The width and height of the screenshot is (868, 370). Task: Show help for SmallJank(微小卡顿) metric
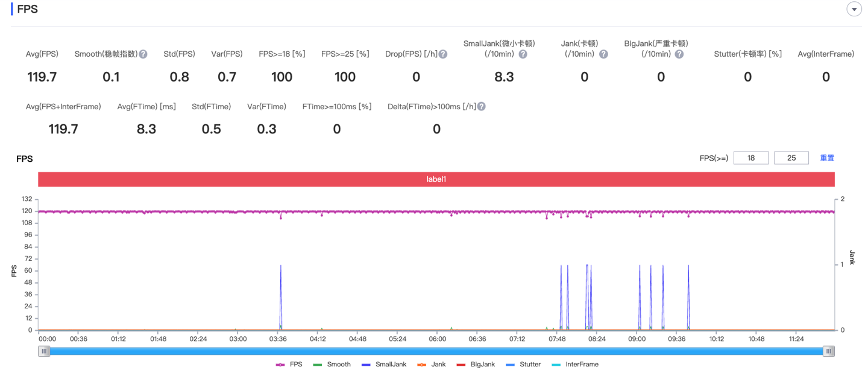(x=523, y=54)
